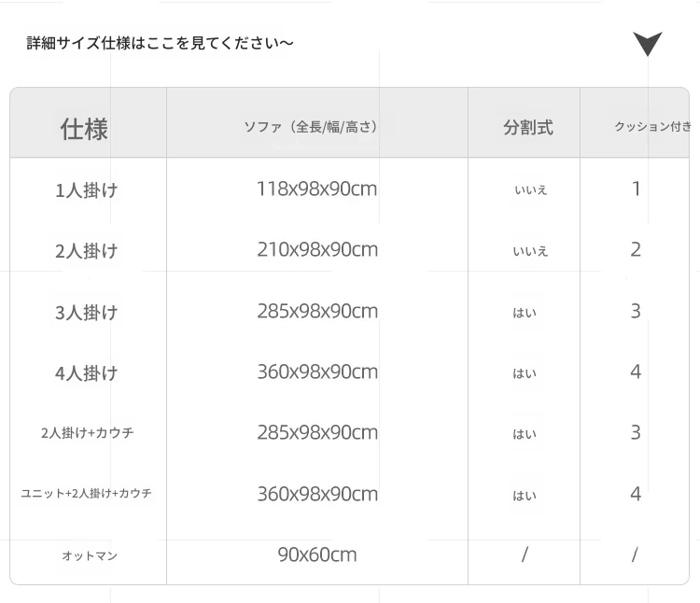Image resolution: width=700 pixels, height=603 pixels.
Task: Click the クッション付き column header
Action: pos(652,127)
